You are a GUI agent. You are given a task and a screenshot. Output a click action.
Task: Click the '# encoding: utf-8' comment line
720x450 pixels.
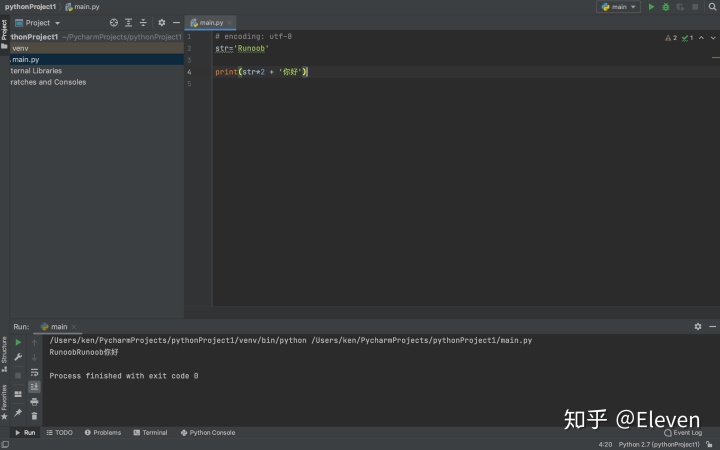click(253, 36)
